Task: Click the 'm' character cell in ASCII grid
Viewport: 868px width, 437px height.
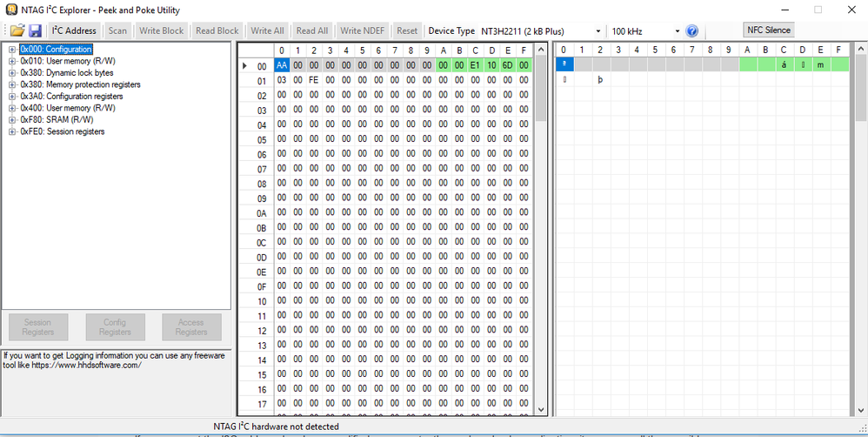Action: tap(820, 65)
